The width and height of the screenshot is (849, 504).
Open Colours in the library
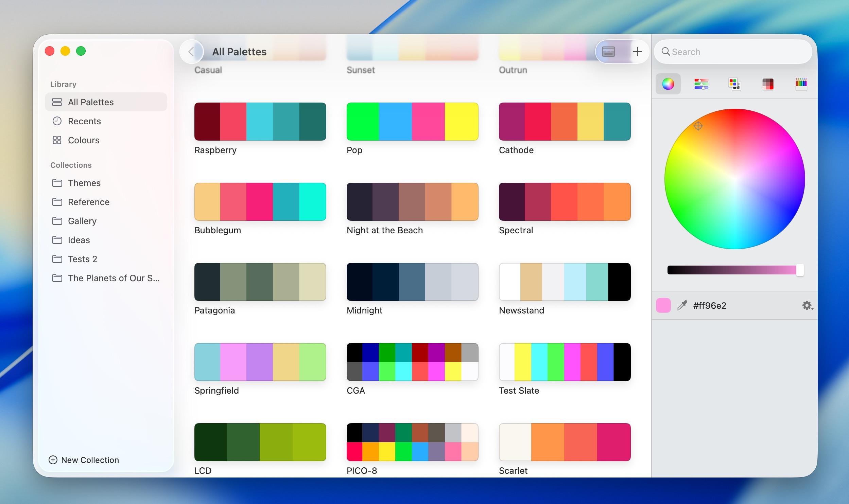[x=106, y=140]
